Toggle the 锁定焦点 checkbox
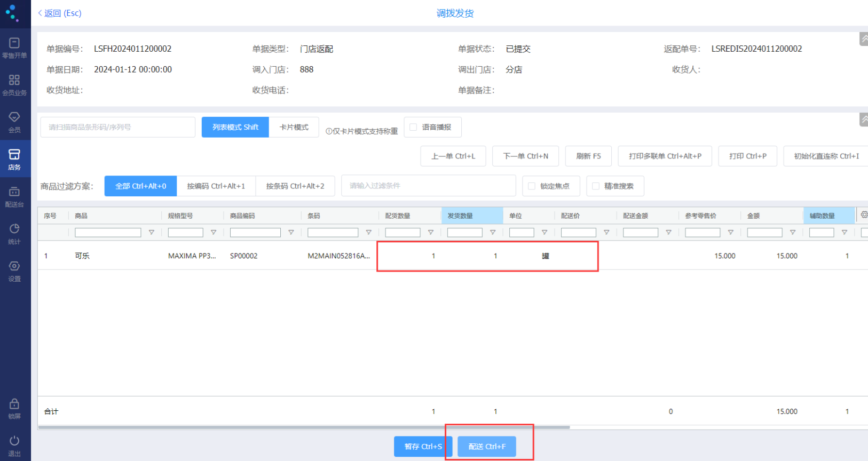 (532, 186)
